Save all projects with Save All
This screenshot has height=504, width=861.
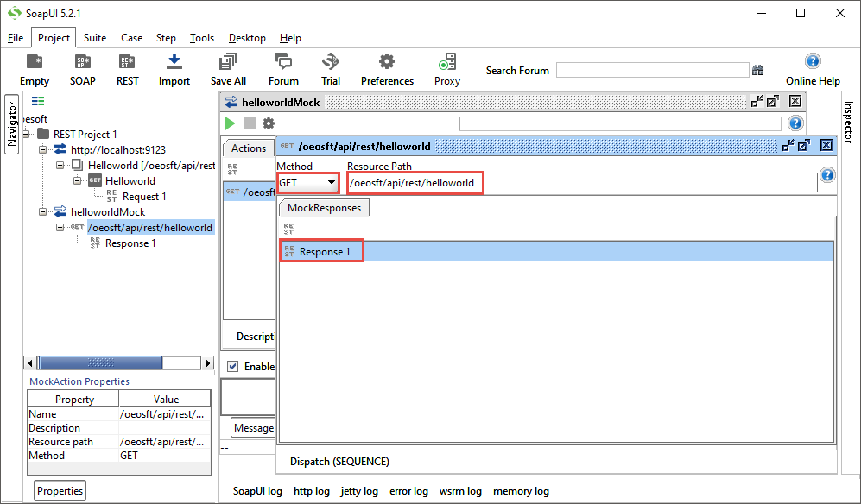coord(228,70)
